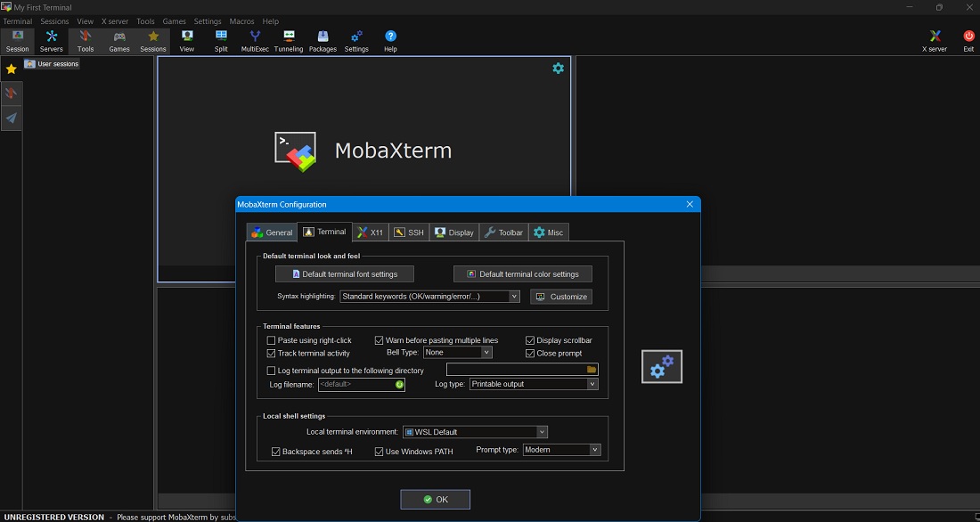
Task: Enable Paste using right-click
Action: point(271,339)
